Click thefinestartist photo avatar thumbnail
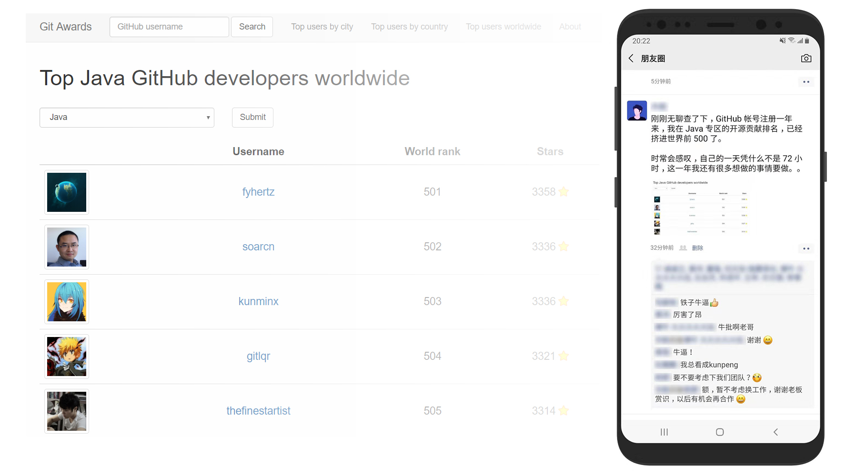 coord(67,411)
